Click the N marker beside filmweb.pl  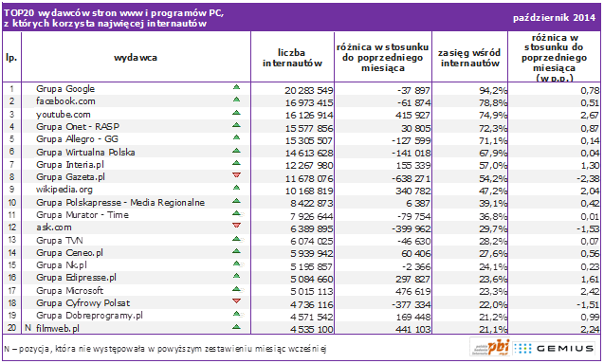(x=27, y=328)
